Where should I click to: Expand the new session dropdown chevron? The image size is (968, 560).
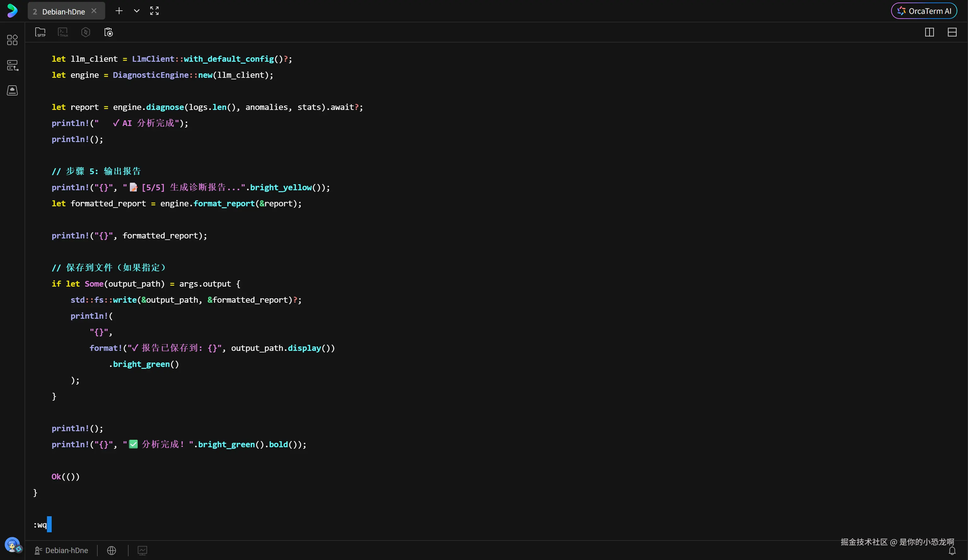137,11
